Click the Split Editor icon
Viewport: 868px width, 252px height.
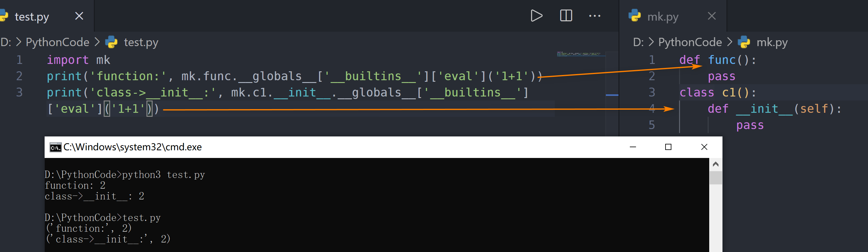[566, 16]
